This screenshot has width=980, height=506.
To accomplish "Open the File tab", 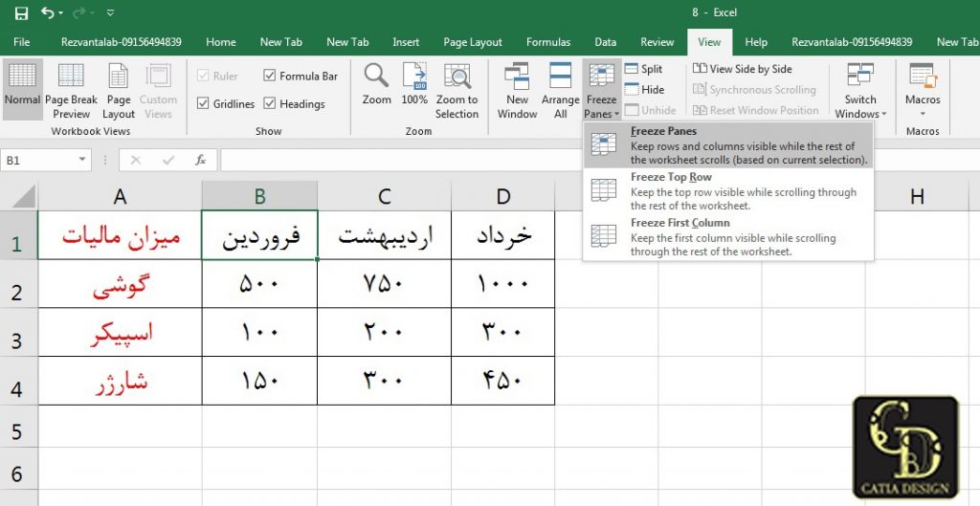I will click(x=21, y=42).
